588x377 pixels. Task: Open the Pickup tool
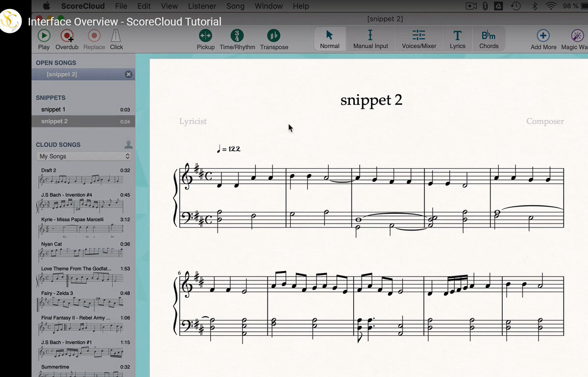(x=206, y=39)
